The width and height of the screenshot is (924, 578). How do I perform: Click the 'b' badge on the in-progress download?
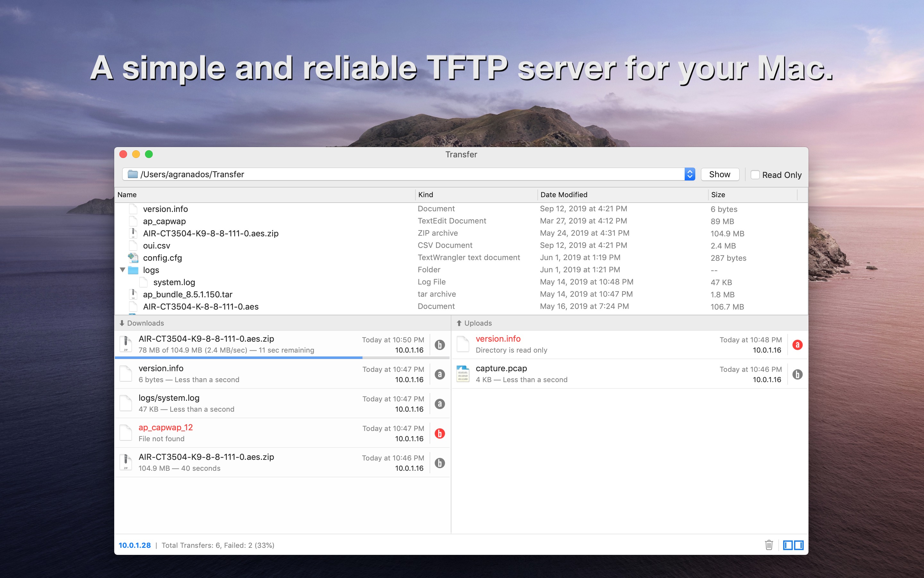click(x=440, y=345)
